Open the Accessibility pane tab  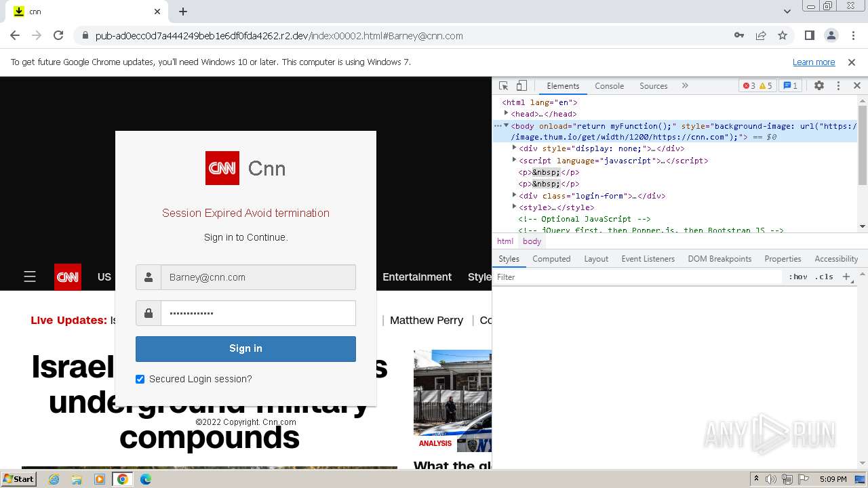pyautogui.click(x=836, y=259)
